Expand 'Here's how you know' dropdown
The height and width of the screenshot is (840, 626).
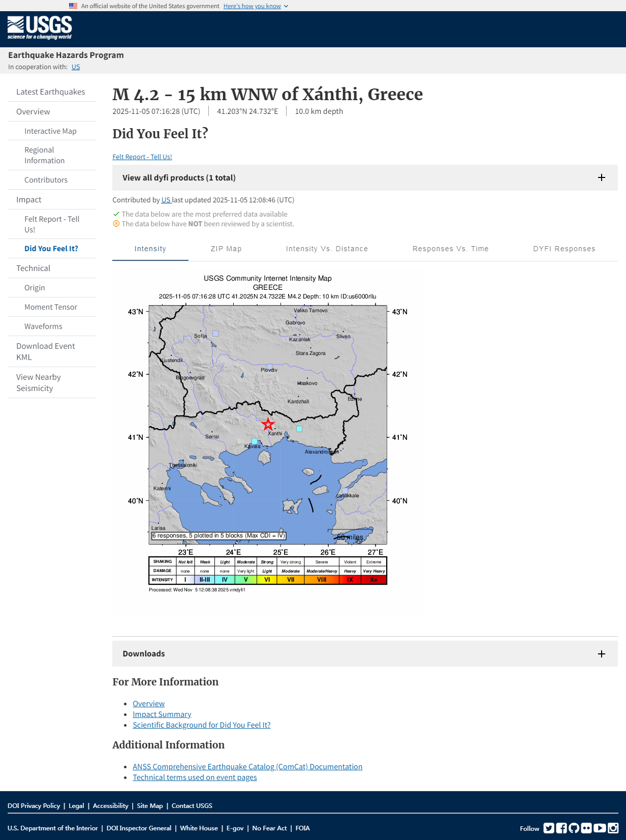[256, 6]
